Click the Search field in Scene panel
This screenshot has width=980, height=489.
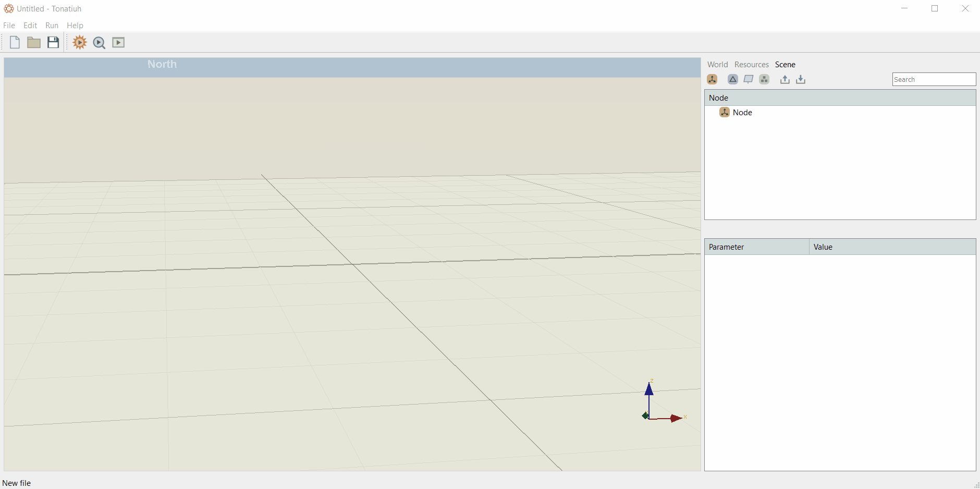pos(934,79)
